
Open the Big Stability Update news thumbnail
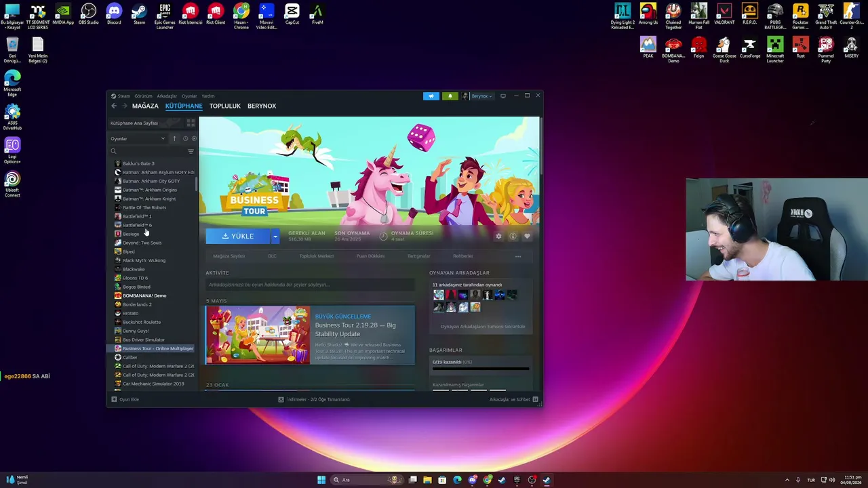coord(258,335)
